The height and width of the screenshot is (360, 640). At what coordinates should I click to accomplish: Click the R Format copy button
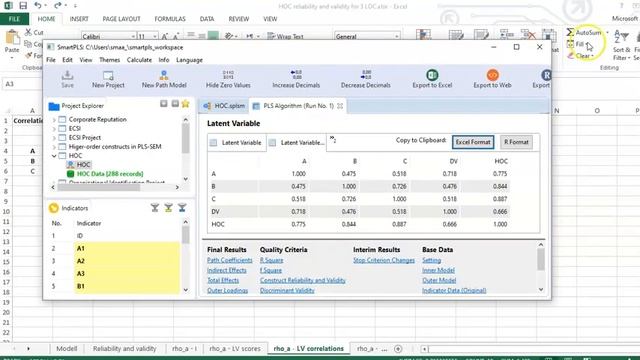click(516, 142)
